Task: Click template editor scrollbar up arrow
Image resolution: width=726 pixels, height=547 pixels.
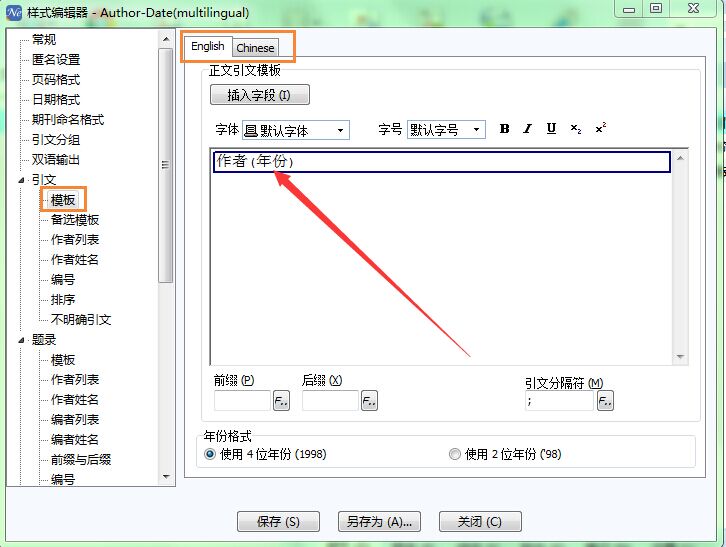Action: (x=680, y=158)
